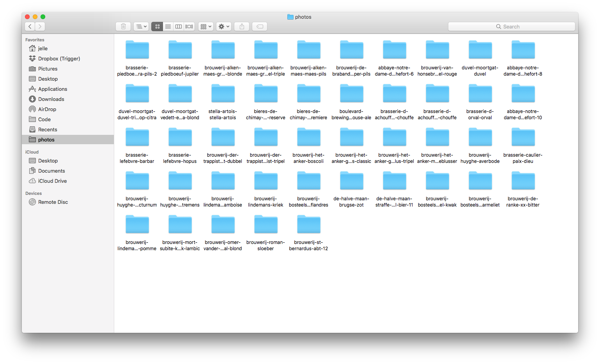The image size is (600, 364).
Task: Open Desktop under Favorites
Action: [x=68, y=79]
